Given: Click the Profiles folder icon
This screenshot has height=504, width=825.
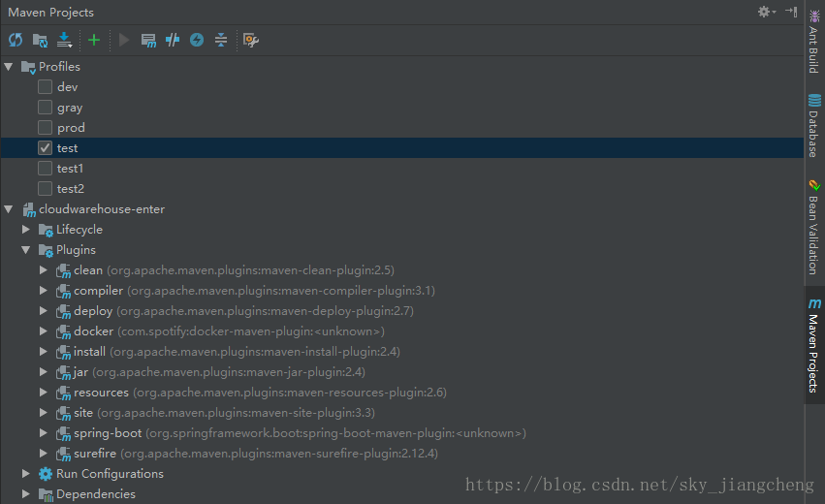Looking at the screenshot, I should coord(28,67).
